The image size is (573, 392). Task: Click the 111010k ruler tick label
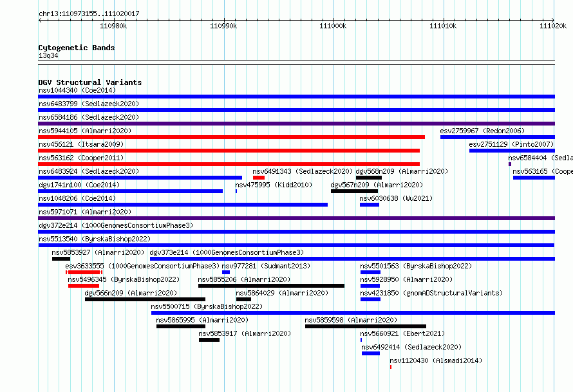pyautogui.click(x=443, y=26)
